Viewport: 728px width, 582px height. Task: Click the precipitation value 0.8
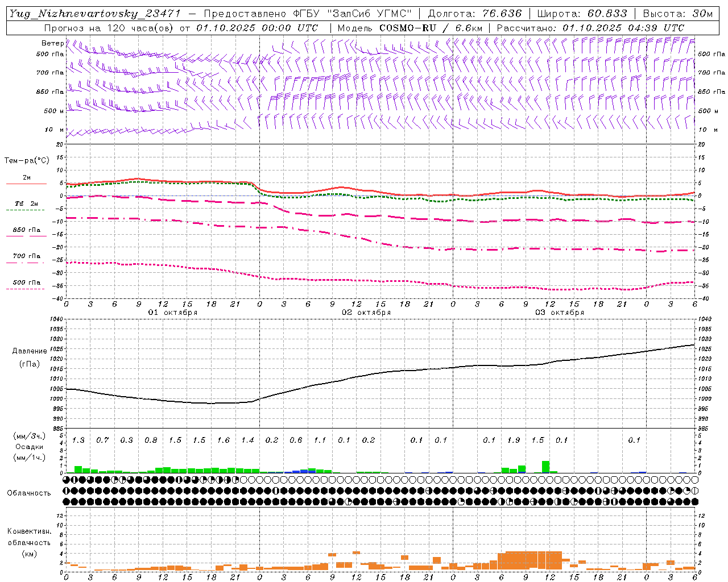151,440
